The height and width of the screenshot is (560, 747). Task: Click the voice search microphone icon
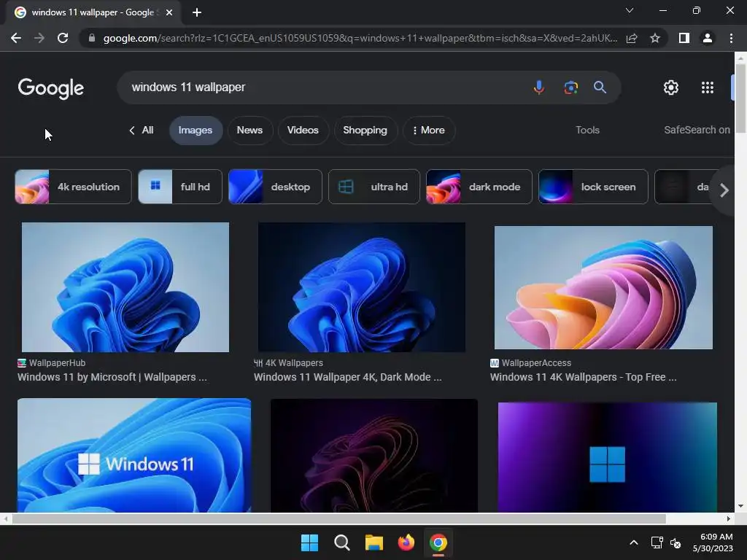539,87
